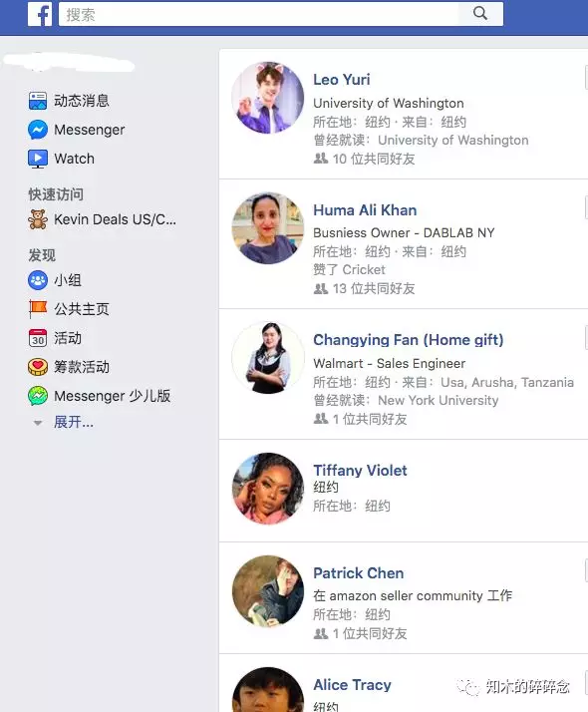Open the 公共主页 pages flag icon
Viewport: 588px width, 712px height.
[x=38, y=309]
